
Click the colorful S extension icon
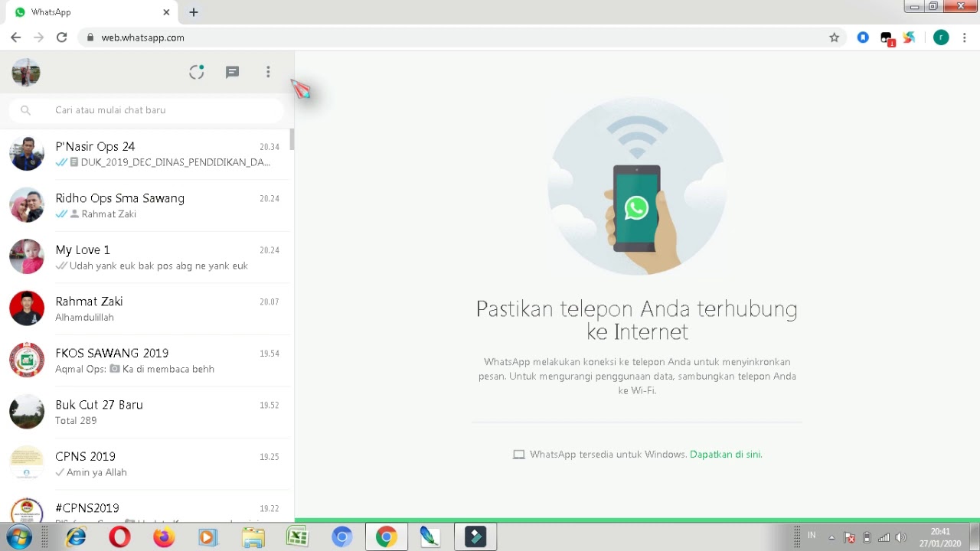(910, 37)
